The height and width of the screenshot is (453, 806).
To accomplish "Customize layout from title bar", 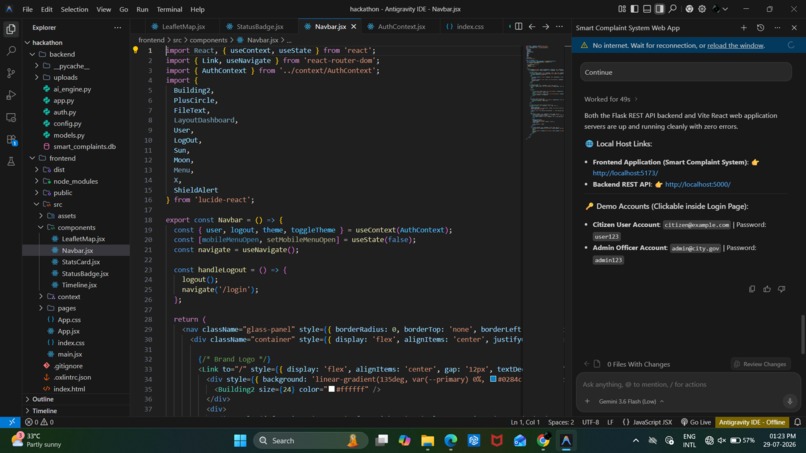I will [622, 9].
